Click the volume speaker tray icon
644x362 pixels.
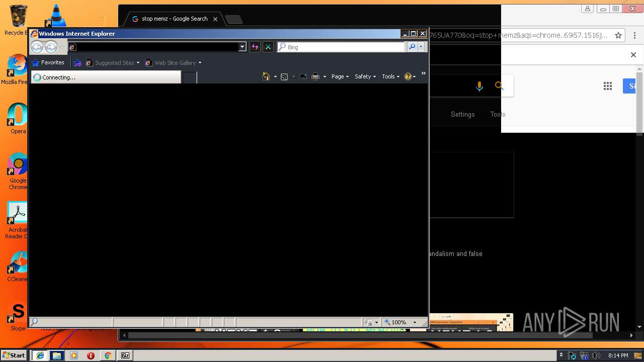(596, 355)
